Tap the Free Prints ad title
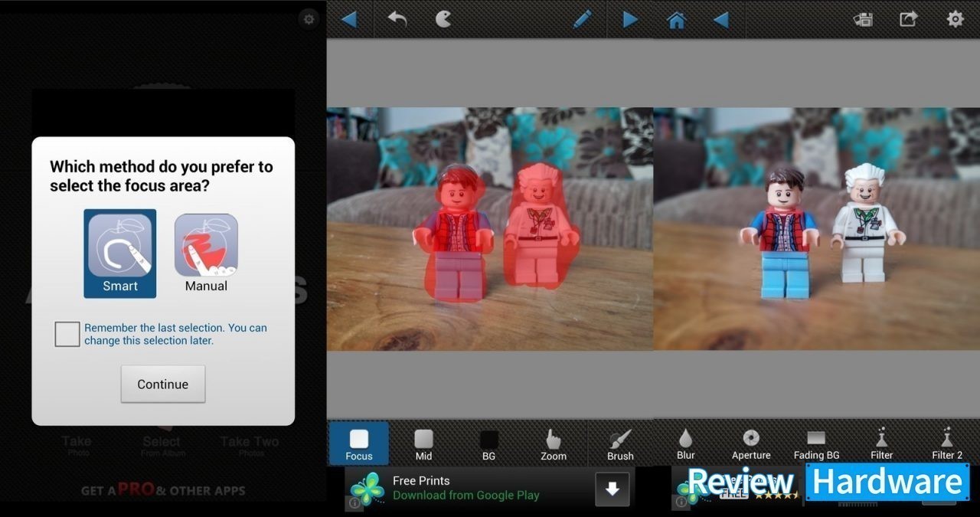This screenshot has width=980, height=517. [421, 480]
